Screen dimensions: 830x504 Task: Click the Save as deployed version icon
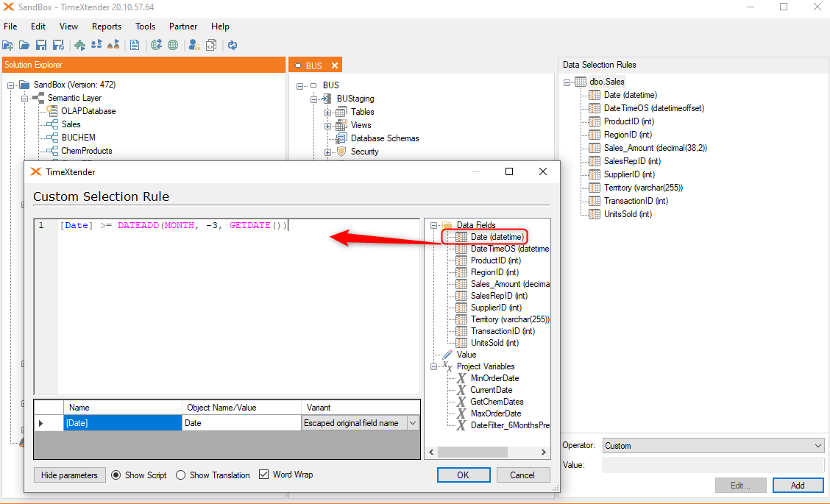[x=58, y=46]
